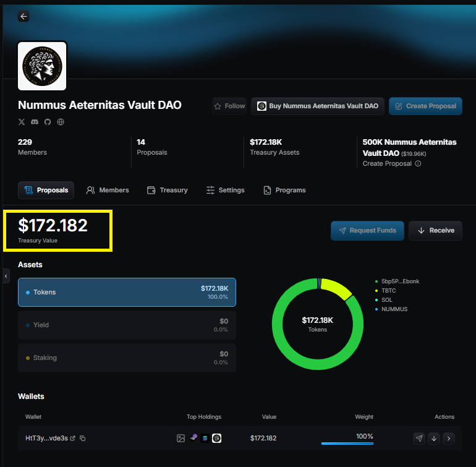The width and height of the screenshot is (476, 467).
Task: Switch to the Proposals tab
Action: click(x=46, y=191)
